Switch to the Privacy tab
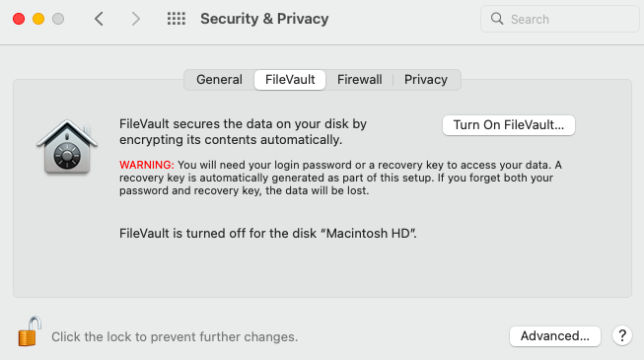Viewport: 644px width, 360px height. click(426, 79)
